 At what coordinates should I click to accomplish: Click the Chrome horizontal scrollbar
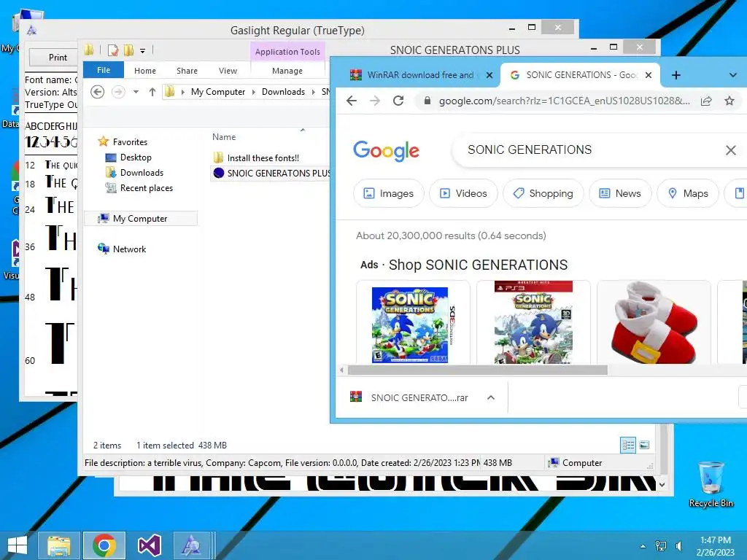click(477, 370)
